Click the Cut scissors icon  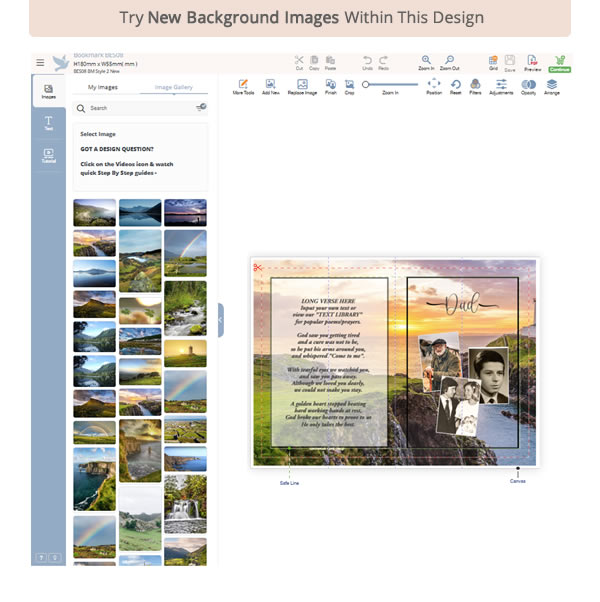pyautogui.click(x=299, y=62)
